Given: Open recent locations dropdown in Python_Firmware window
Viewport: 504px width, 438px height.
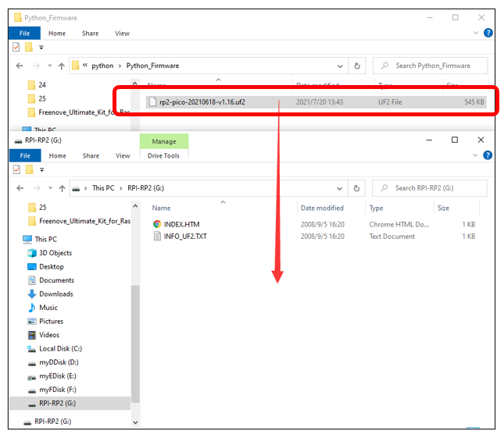Looking at the screenshot, I should (x=49, y=66).
